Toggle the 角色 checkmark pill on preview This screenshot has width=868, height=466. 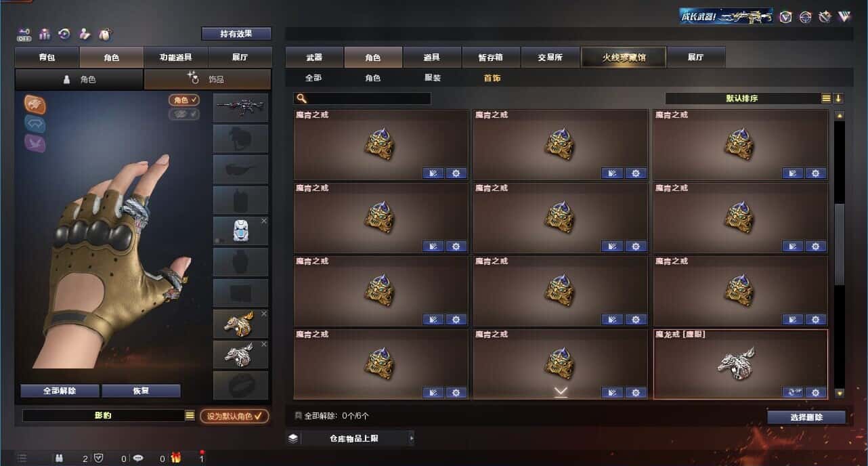tap(184, 100)
